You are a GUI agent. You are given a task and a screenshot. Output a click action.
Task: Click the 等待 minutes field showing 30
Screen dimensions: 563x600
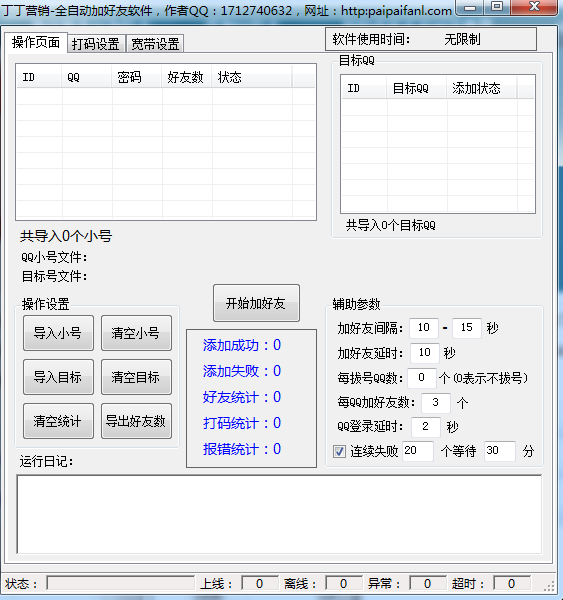coord(499,451)
